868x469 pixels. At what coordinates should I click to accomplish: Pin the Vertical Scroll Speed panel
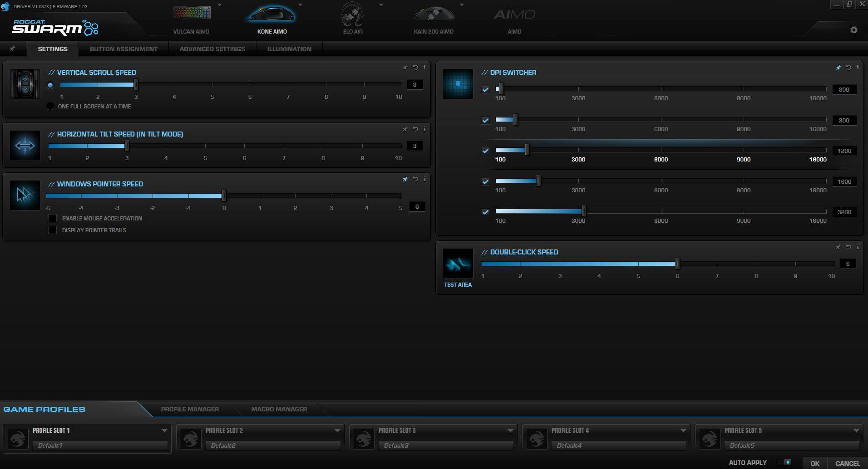405,68
